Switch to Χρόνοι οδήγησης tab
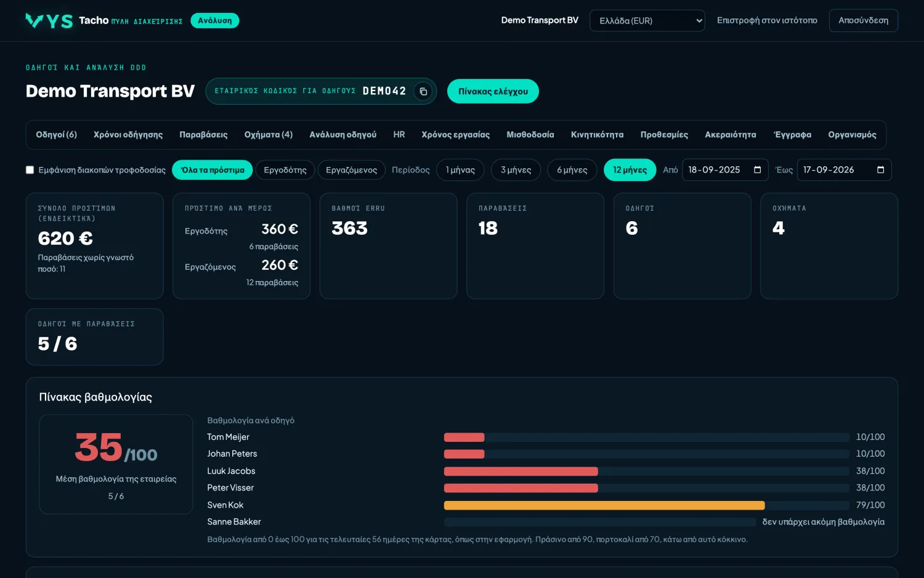 pos(128,135)
